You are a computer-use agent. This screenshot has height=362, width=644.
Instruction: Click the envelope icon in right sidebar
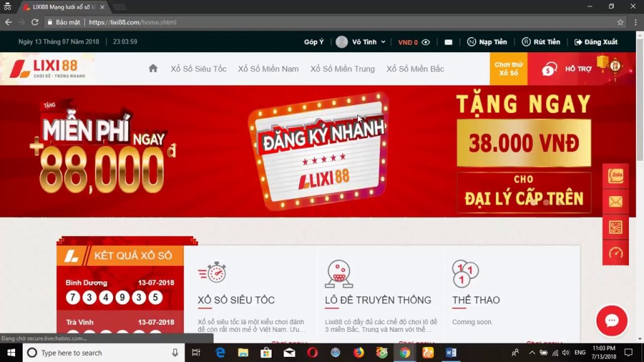point(616,202)
